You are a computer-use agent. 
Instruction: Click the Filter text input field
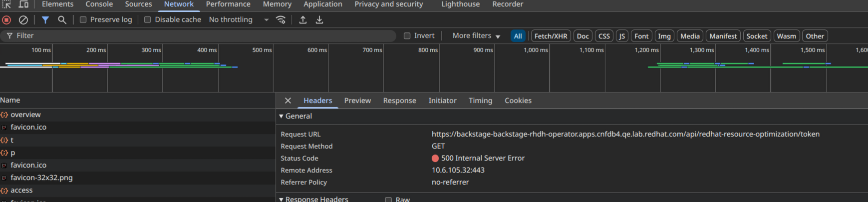200,36
